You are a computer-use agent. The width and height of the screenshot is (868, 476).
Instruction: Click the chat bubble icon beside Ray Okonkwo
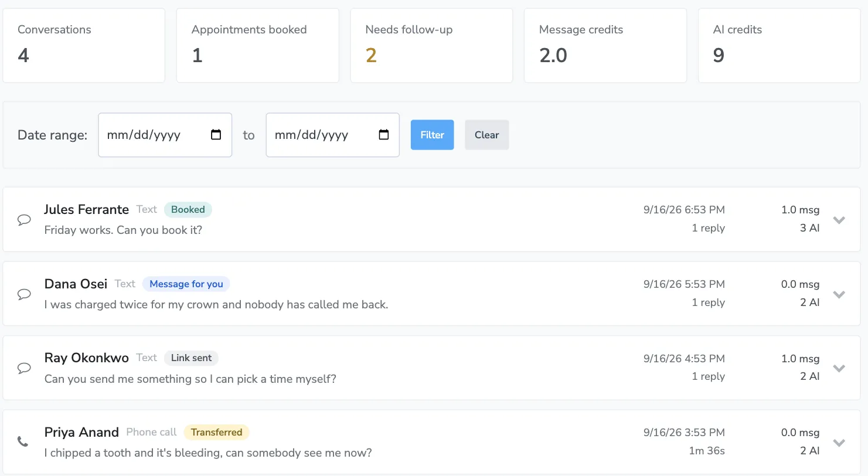(24, 368)
